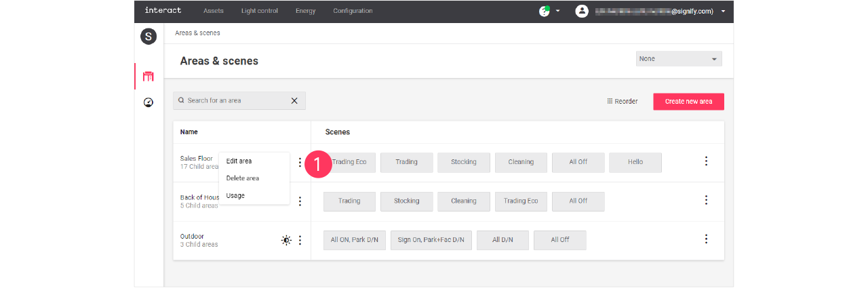The image size is (868, 299).
Task: Open Outdoor area three-dot menu
Action: pyautogui.click(x=300, y=240)
